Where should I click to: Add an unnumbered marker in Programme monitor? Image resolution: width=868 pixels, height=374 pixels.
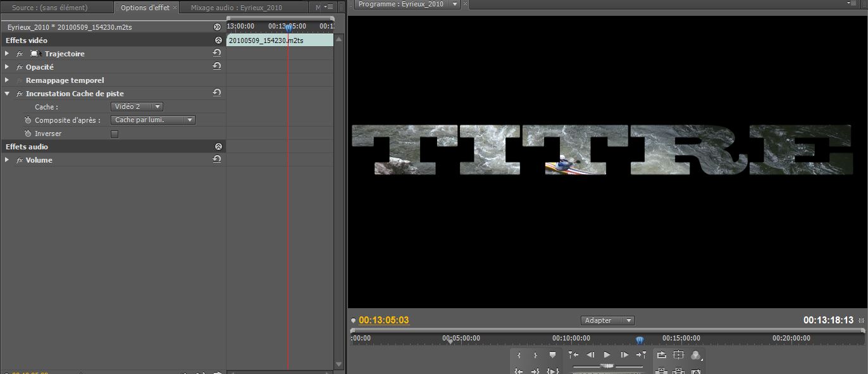click(552, 355)
